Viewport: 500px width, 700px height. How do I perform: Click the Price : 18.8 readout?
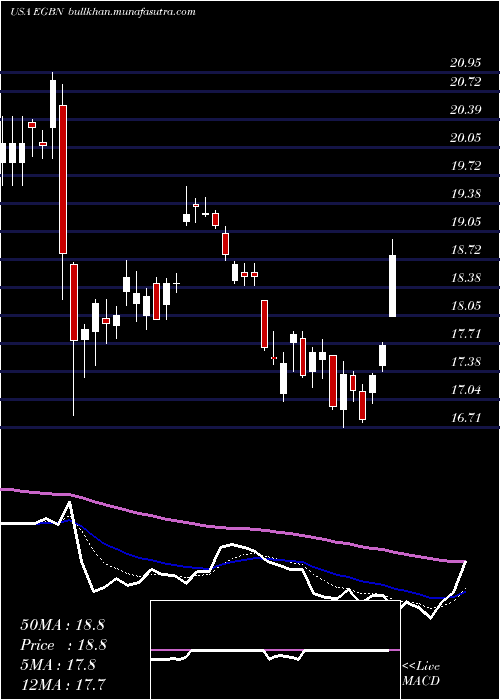click(x=64, y=645)
